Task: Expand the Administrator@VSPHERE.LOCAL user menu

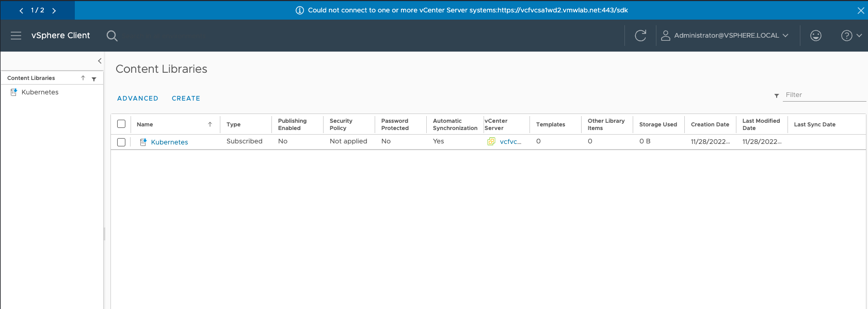Action: (725, 36)
